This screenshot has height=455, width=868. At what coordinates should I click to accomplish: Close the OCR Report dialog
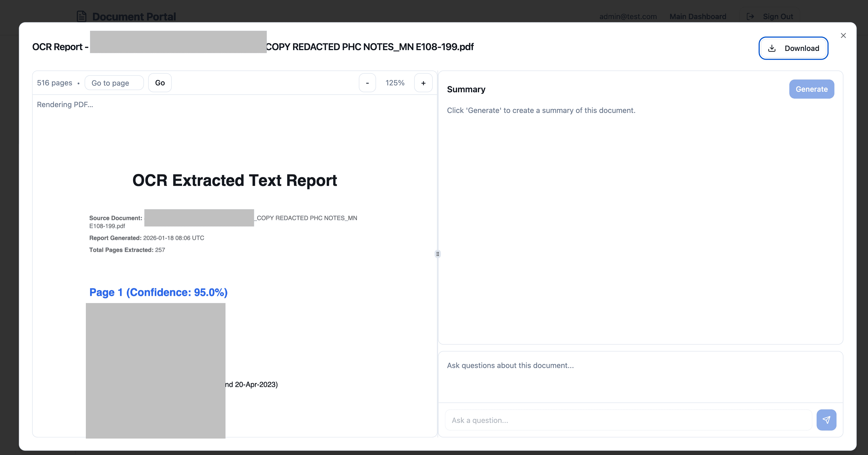[x=843, y=36]
